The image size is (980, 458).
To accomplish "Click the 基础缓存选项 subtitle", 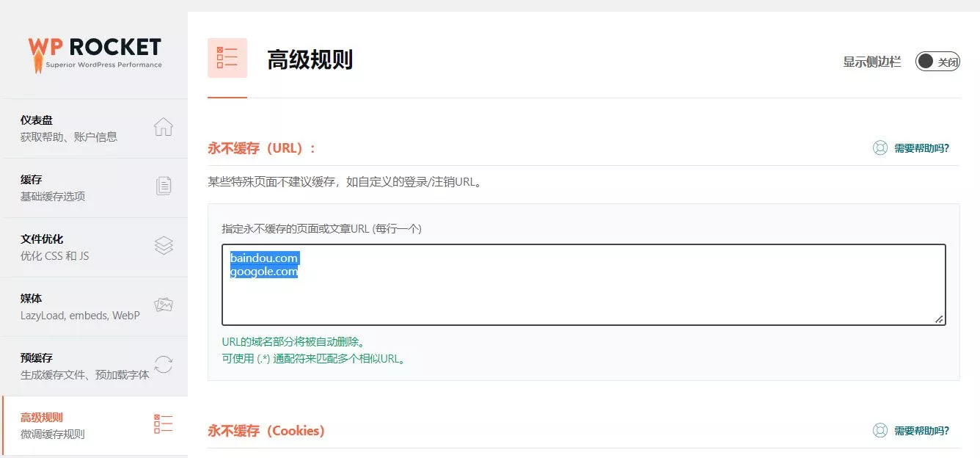I will click(53, 196).
